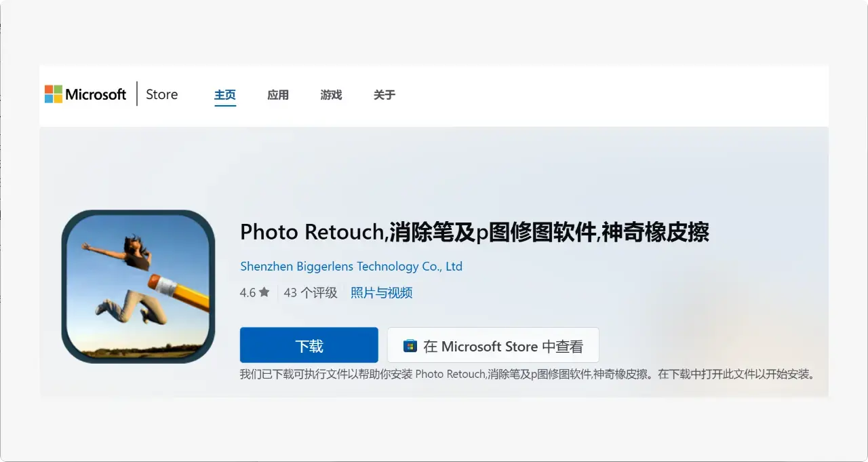View the 43 个评级 ratings count

pos(310,293)
